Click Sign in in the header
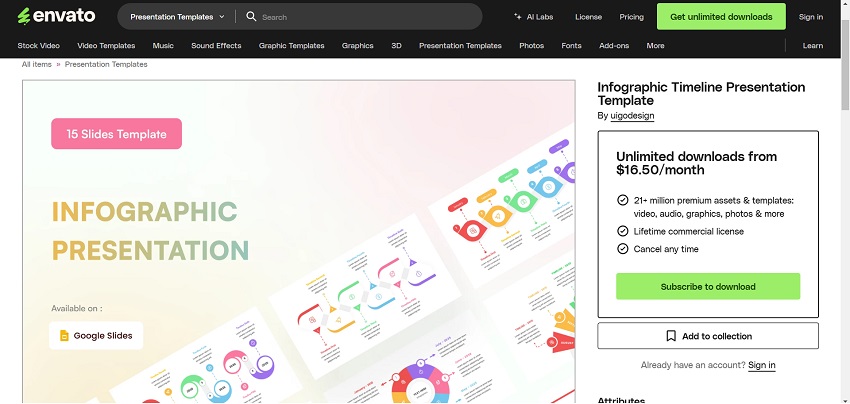Screen dimensions: 850x404 pyautogui.click(x=810, y=17)
